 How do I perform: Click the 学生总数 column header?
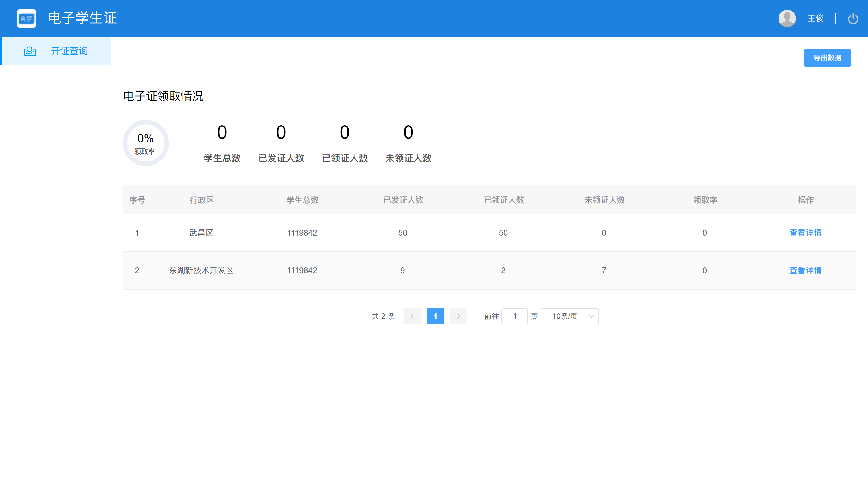point(302,200)
